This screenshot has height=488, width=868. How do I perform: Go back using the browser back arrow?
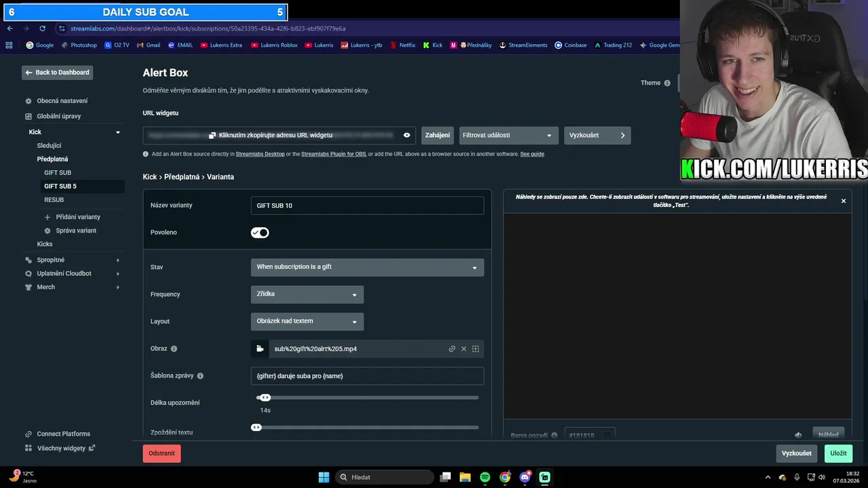pos(9,28)
